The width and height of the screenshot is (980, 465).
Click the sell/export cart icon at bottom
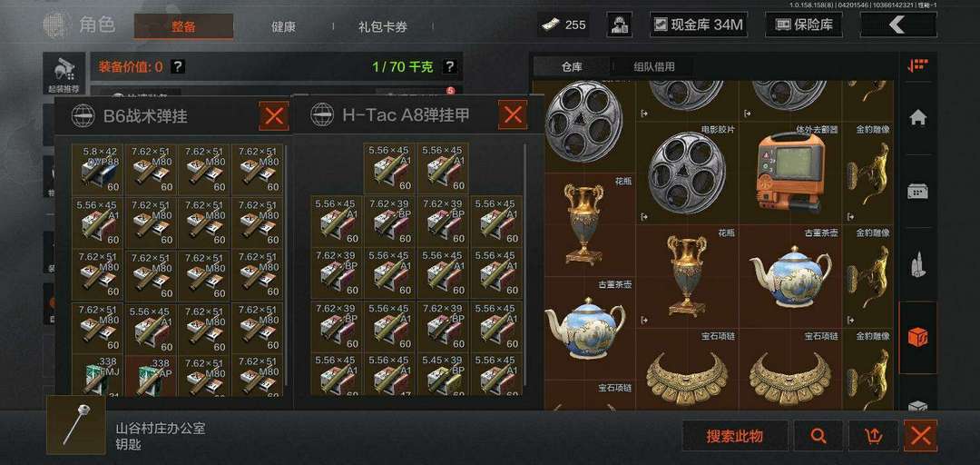pos(873,436)
